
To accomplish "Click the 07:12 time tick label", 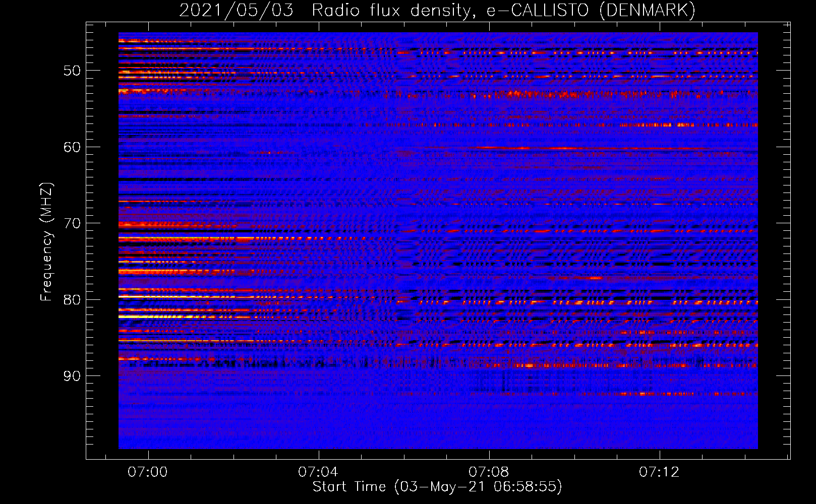I will (x=659, y=472).
